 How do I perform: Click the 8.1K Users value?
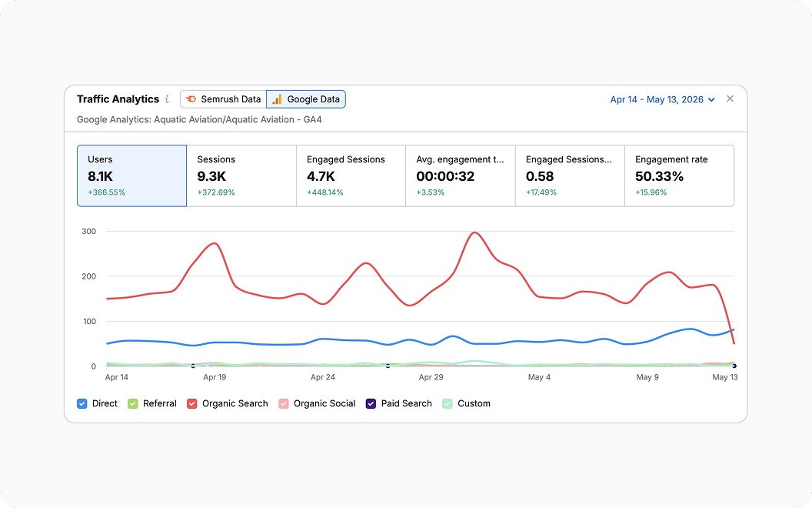pyautogui.click(x=101, y=176)
